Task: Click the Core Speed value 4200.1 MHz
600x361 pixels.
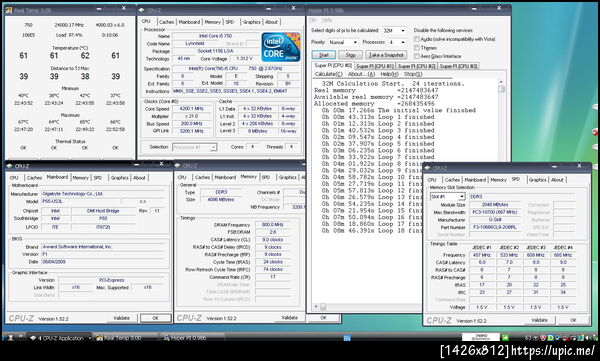Action: [192, 109]
